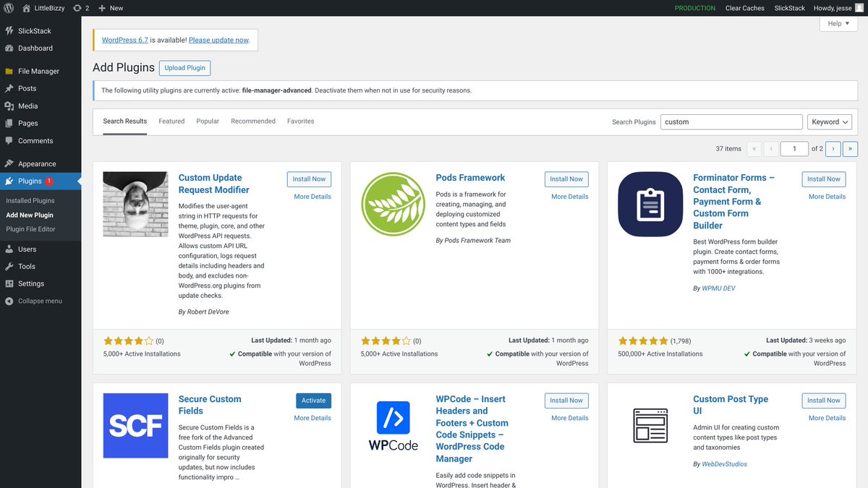This screenshot has width=868, height=488.
Task: Open the WordPress 6.7 link
Action: pyautogui.click(x=124, y=40)
